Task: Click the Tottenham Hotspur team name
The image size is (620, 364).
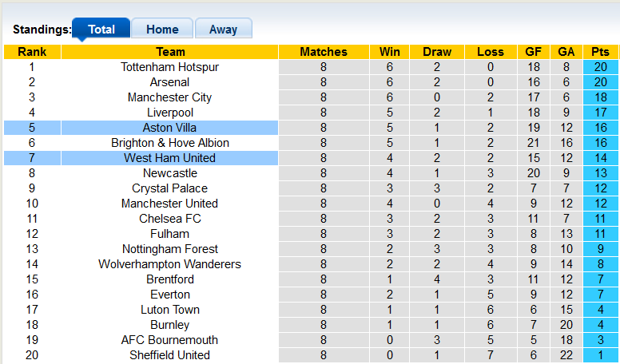Action: click(x=169, y=67)
